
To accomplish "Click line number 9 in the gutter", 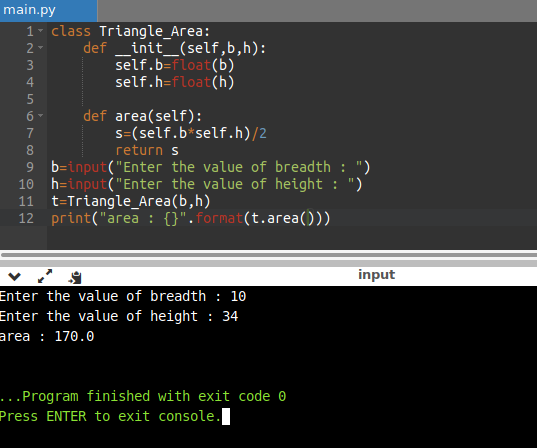I will [30, 167].
